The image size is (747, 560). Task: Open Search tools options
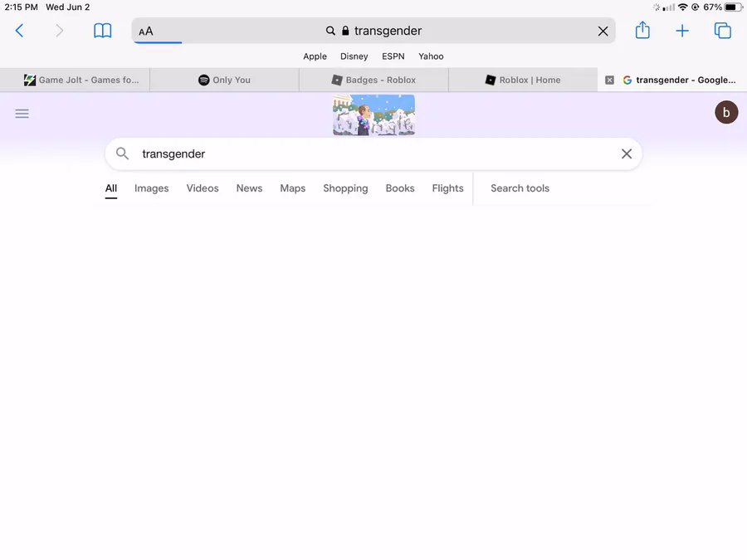click(520, 188)
